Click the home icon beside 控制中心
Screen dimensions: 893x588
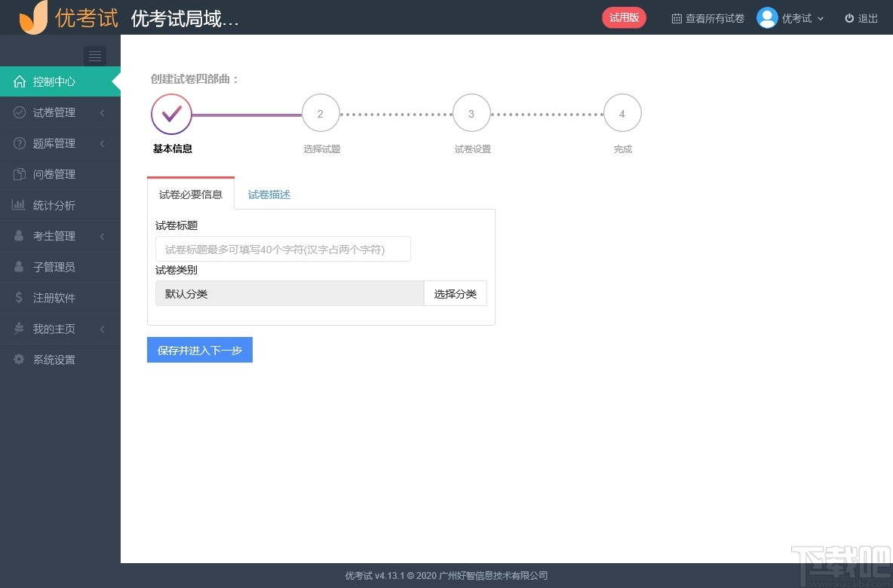[x=20, y=81]
